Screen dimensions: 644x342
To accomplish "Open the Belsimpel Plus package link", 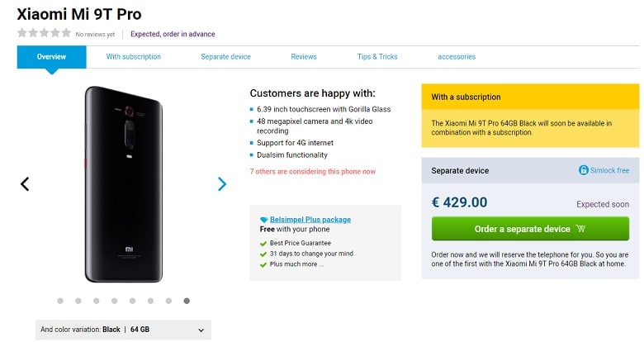I will tap(310, 220).
